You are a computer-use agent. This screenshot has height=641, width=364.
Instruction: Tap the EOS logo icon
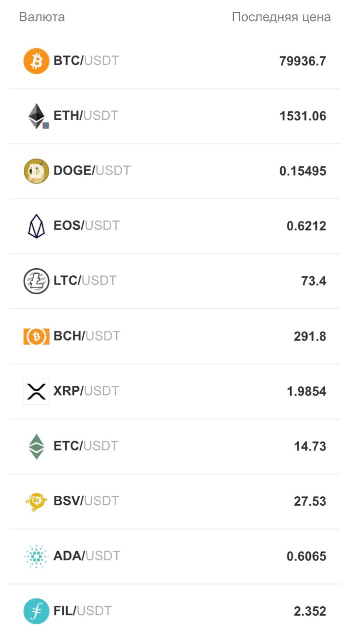click(36, 226)
